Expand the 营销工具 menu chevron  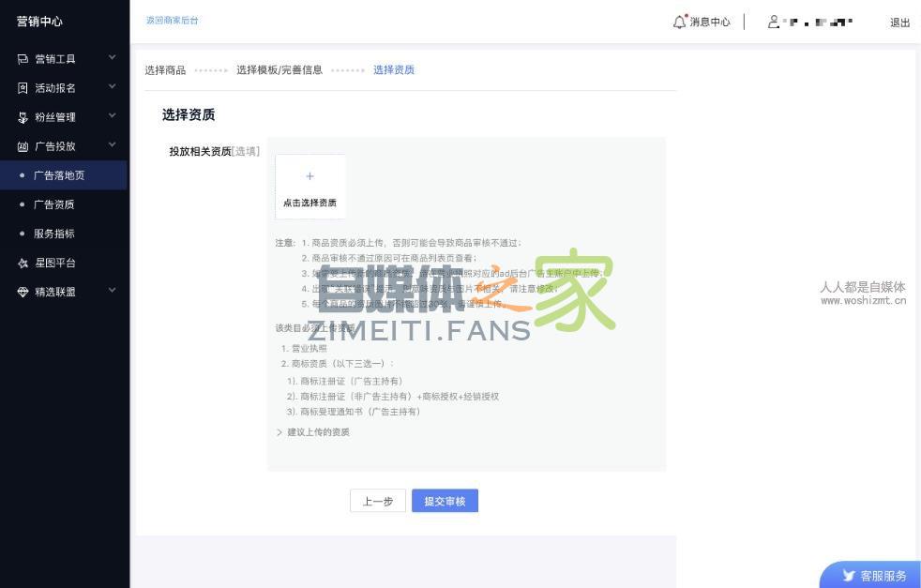tap(112, 58)
